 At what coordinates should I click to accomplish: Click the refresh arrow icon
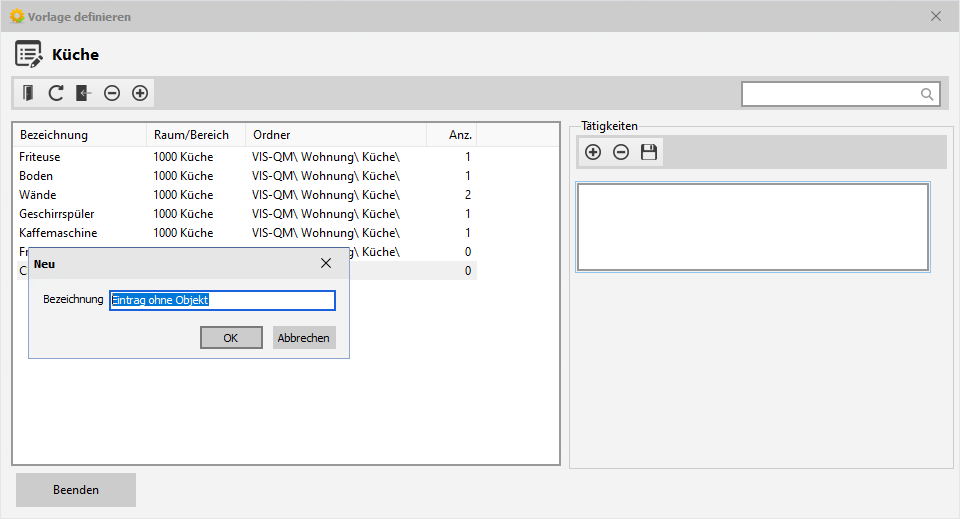click(x=56, y=93)
